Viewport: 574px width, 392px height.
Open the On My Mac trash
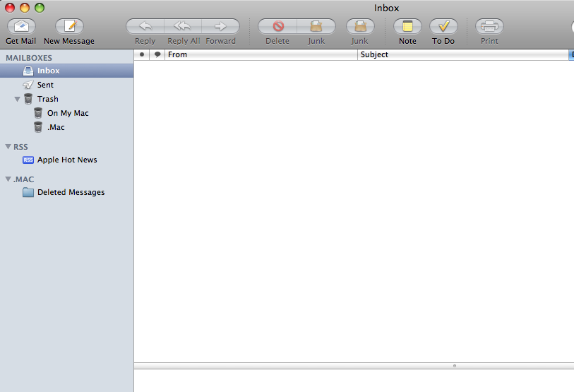pos(66,113)
